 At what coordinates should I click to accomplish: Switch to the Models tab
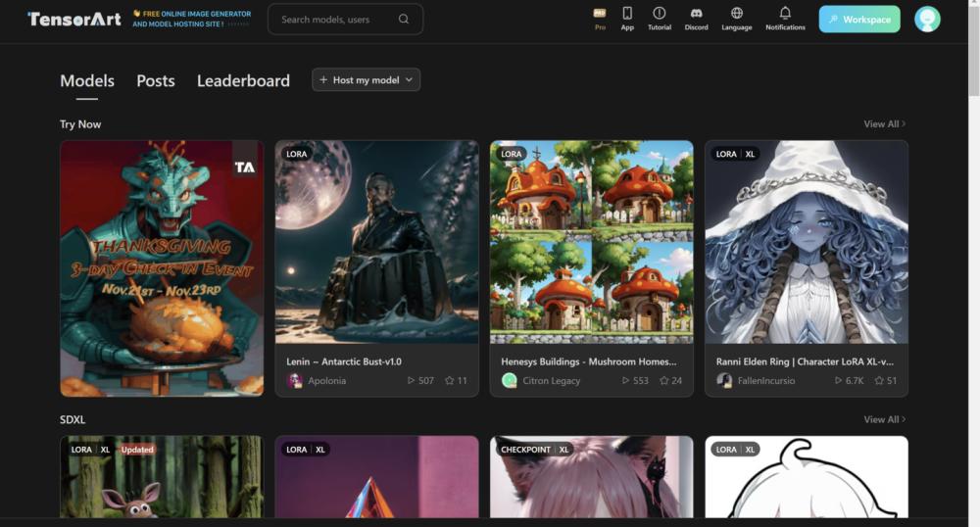pos(87,80)
